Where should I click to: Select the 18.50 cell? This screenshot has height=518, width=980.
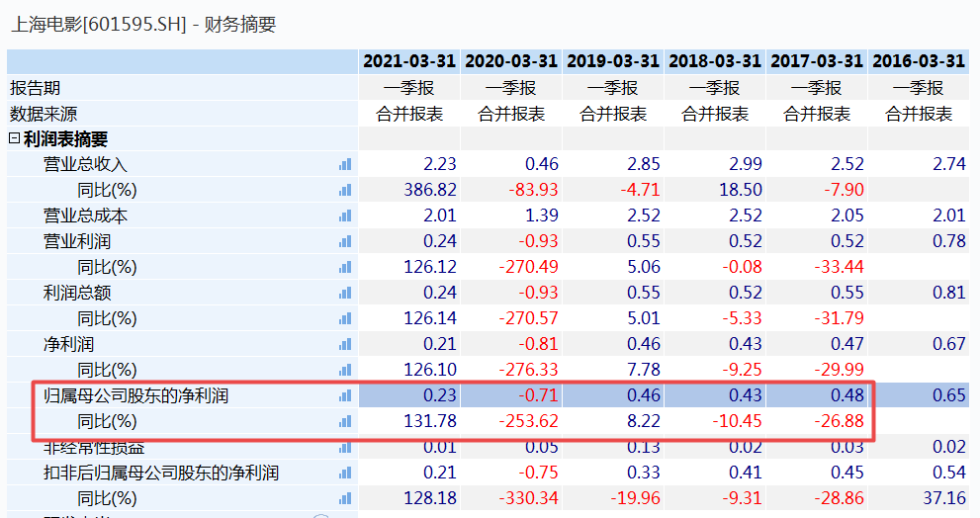pyautogui.click(x=715, y=190)
